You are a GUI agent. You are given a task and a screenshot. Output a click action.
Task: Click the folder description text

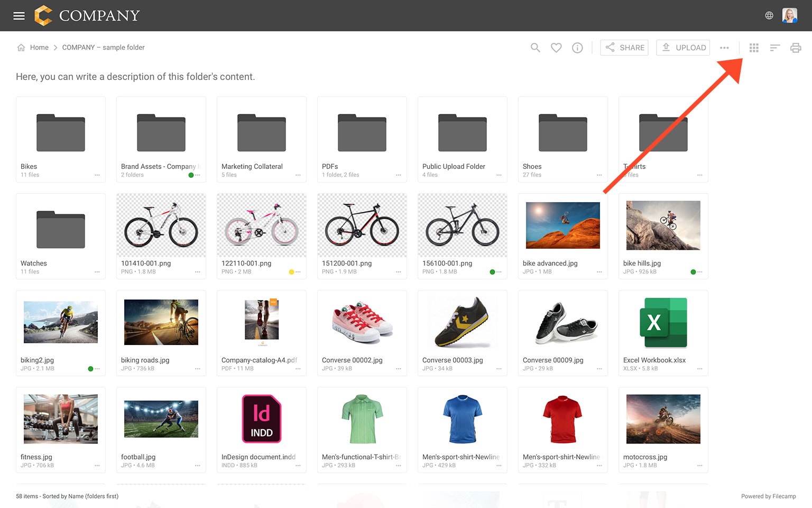pos(135,77)
